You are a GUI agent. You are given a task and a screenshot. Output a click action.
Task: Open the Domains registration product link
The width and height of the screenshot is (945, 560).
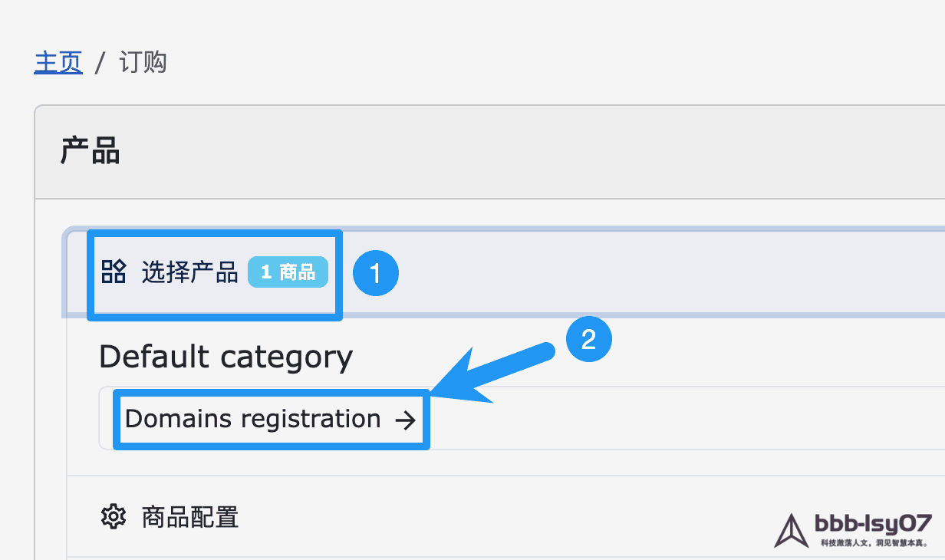[253, 420]
